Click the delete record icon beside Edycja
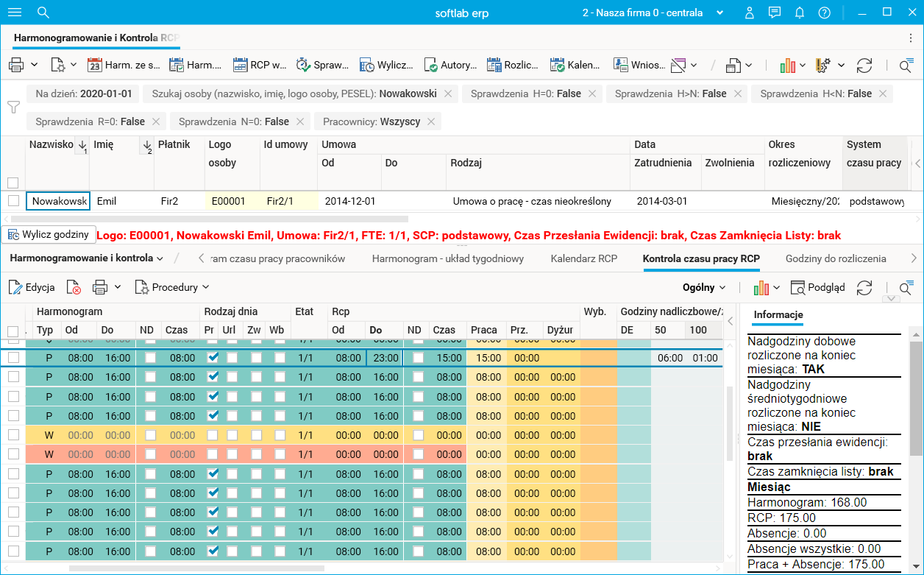 coord(74,287)
